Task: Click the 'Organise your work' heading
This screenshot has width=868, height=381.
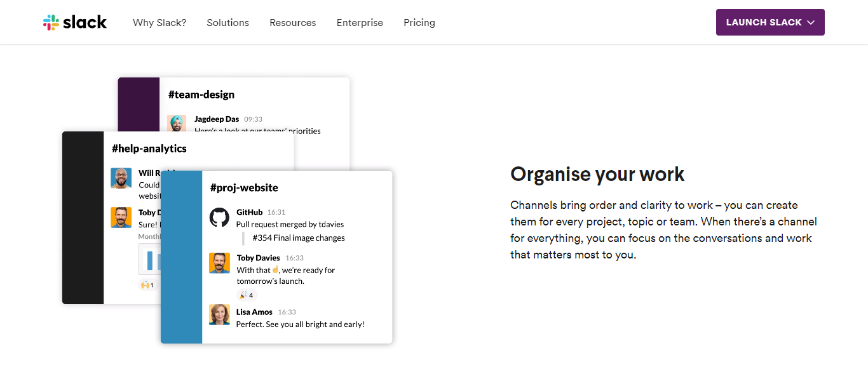Action: click(597, 174)
